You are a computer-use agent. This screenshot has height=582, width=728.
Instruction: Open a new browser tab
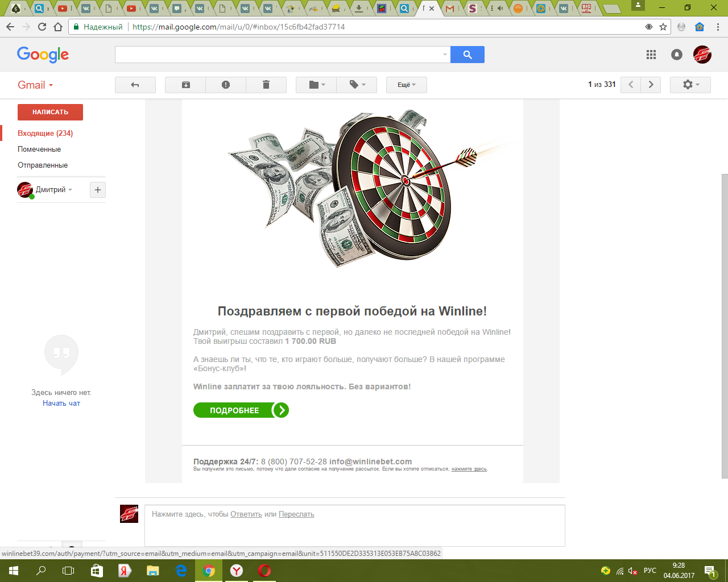tap(611, 9)
